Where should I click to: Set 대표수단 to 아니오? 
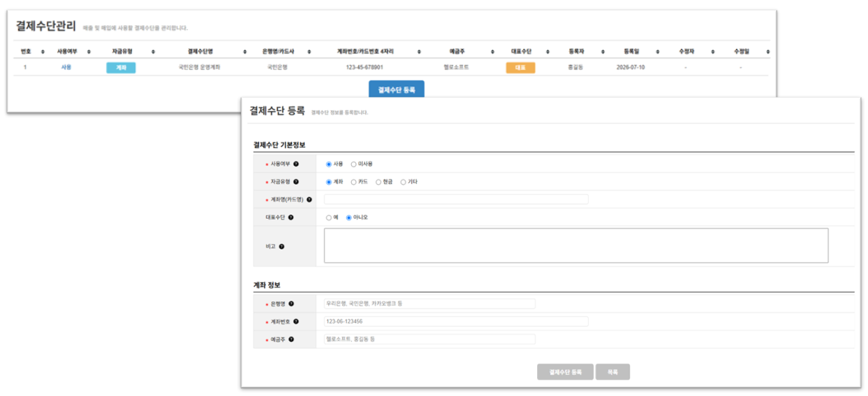coord(349,218)
